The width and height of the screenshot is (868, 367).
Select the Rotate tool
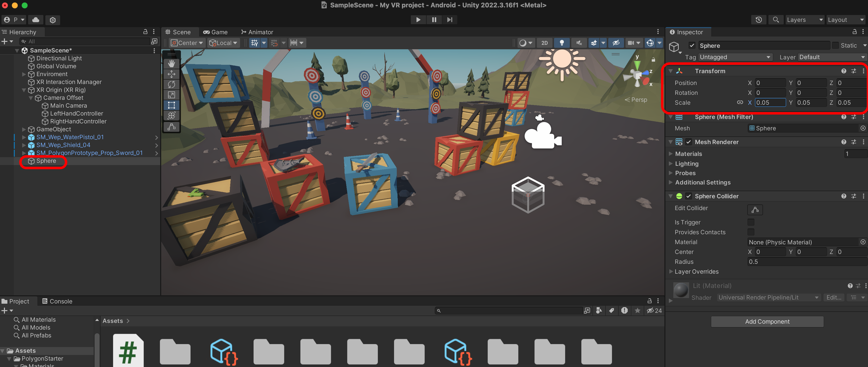pos(171,84)
